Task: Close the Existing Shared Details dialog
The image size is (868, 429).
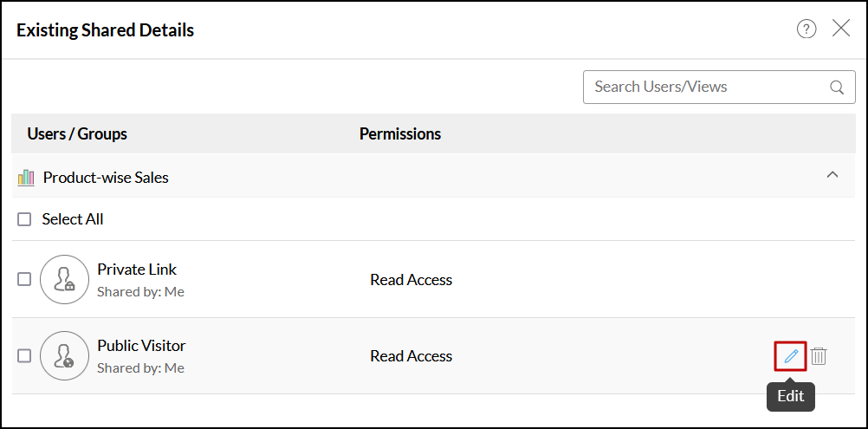Action: pyautogui.click(x=841, y=29)
